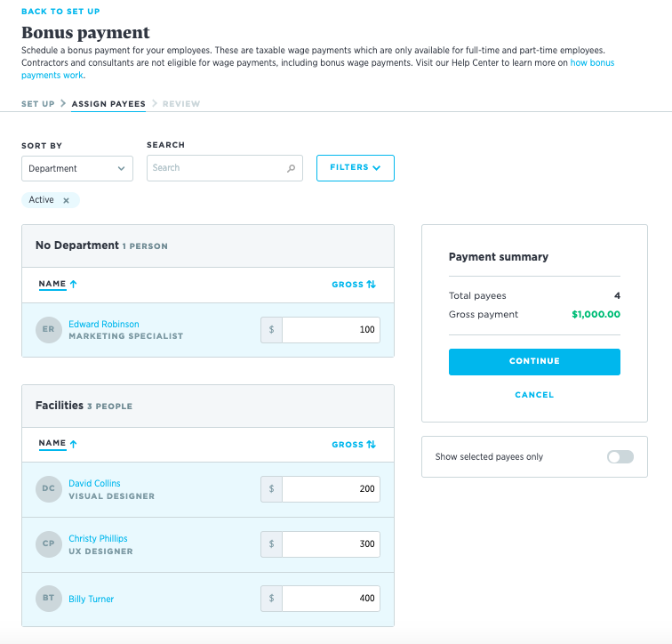Click Billy Turner's BT avatar
The height and width of the screenshot is (644, 672).
49,599
